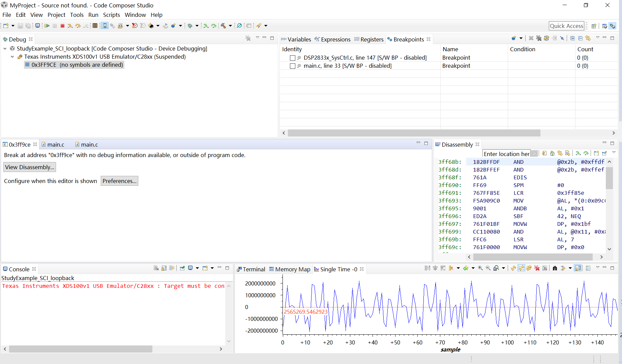Remove all breakpoints with the red X icon
Screen dimensions: 622x364
(539, 38)
